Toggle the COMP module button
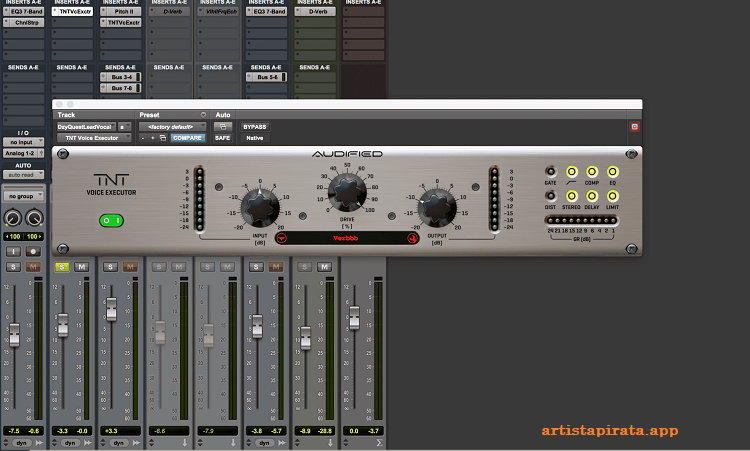Screen dimensions: 750x451 591,172
